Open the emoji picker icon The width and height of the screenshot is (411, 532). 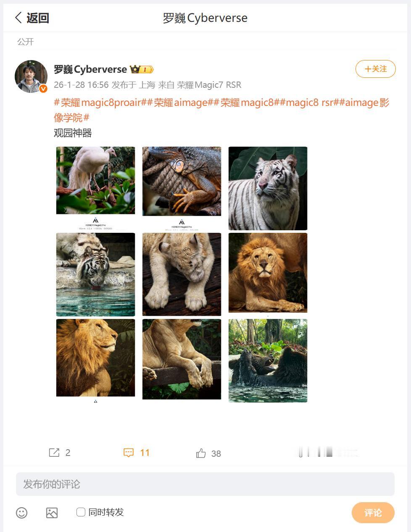(22, 513)
